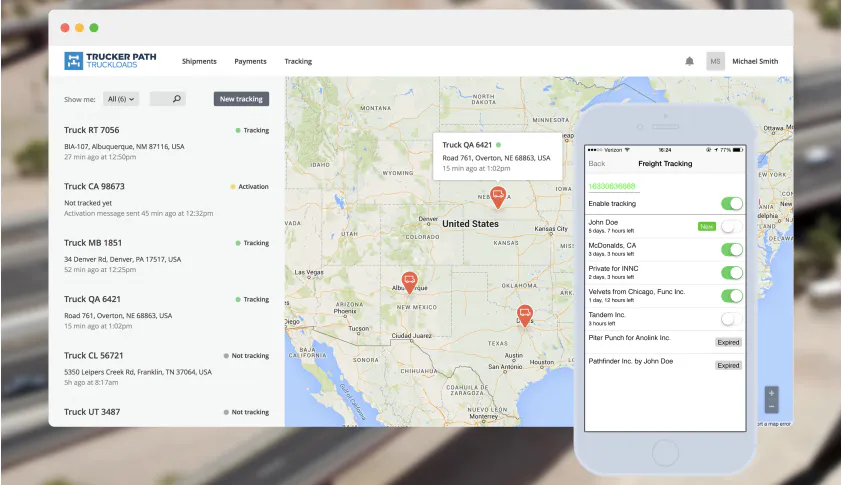Open the notifications bell
This screenshot has width=842, height=485.
pyautogui.click(x=689, y=61)
